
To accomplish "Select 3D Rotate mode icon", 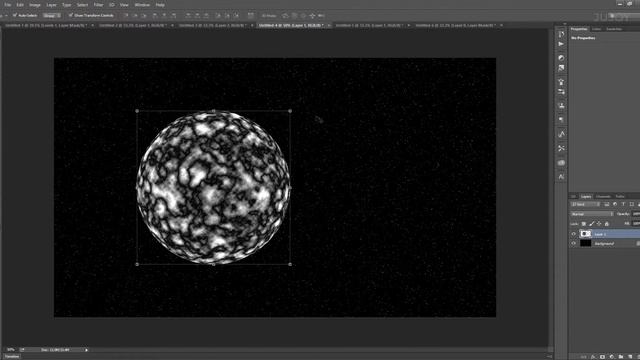I will [x=285, y=16].
